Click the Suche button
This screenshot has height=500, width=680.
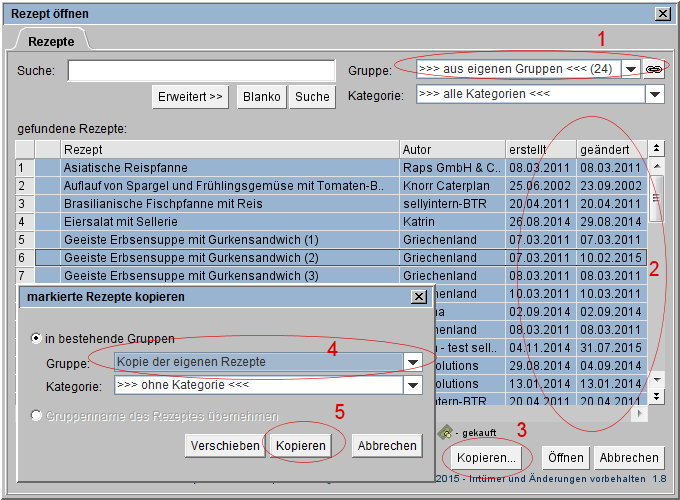pyautogui.click(x=312, y=96)
